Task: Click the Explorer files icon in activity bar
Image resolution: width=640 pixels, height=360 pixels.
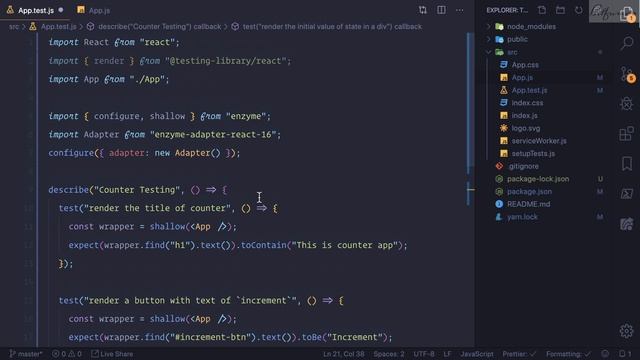Action: click(x=627, y=14)
